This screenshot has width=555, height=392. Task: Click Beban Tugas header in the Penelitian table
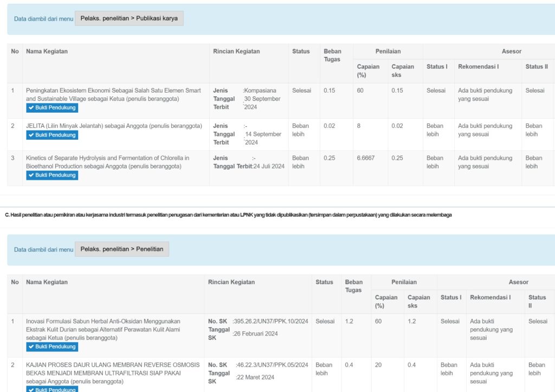pyautogui.click(x=353, y=286)
